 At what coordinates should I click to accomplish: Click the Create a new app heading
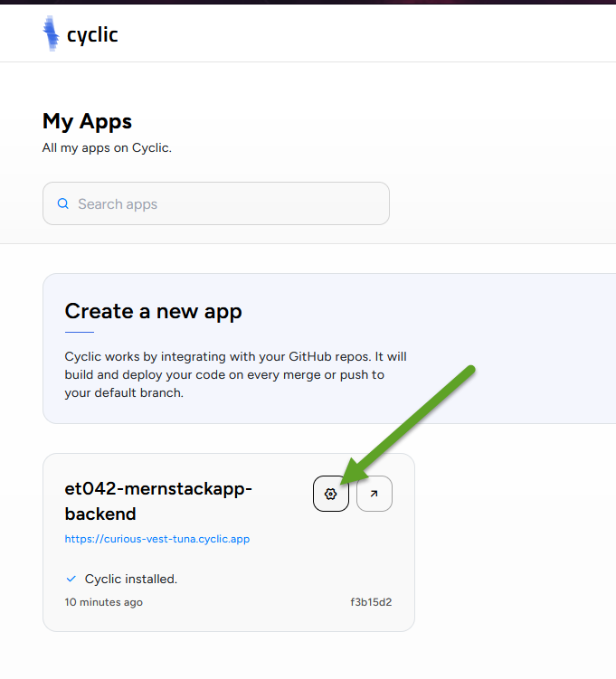tap(154, 311)
